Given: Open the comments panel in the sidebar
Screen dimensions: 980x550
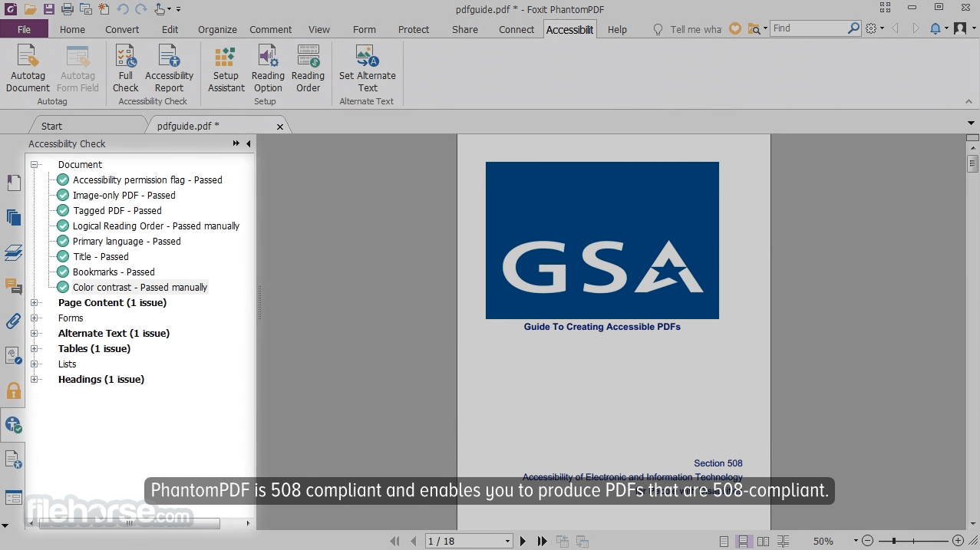Looking at the screenshot, I should (x=13, y=287).
